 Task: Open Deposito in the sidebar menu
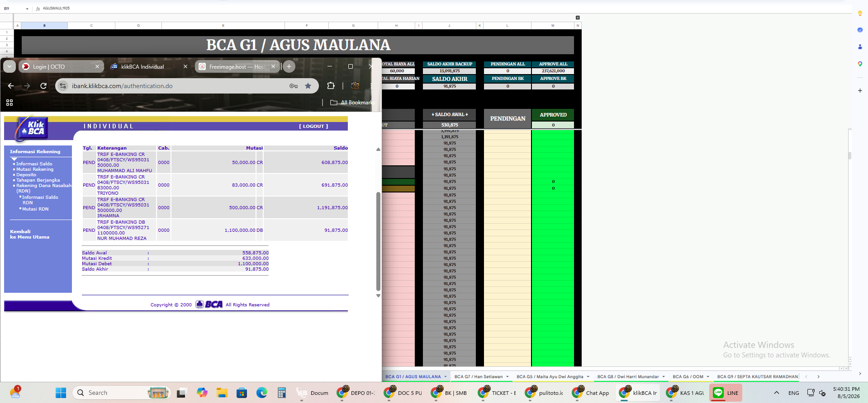pyautogui.click(x=26, y=175)
